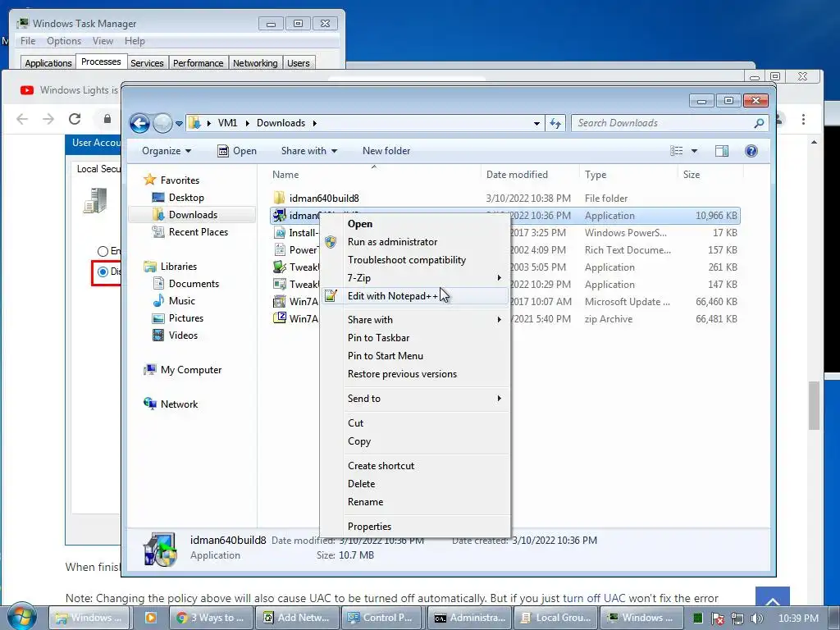
Task: Choose Open in the context menu
Action: point(414,224)
